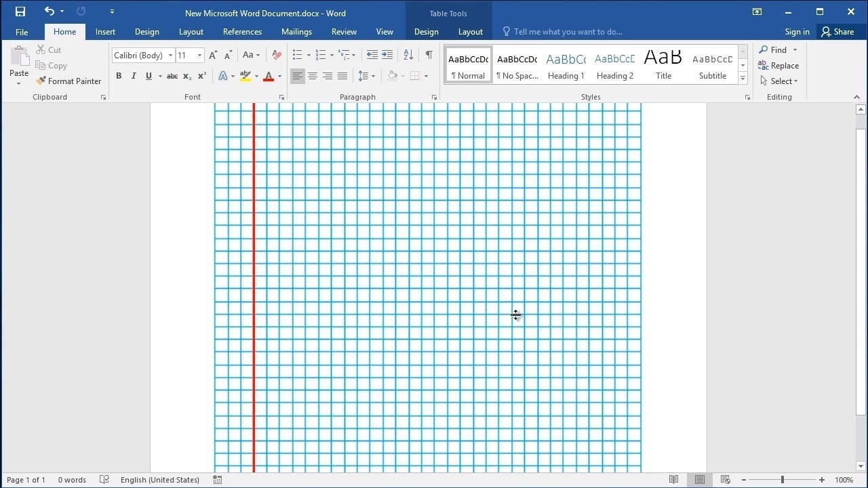Image resolution: width=868 pixels, height=488 pixels.
Task: Click the zoom slider handle
Action: click(782, 480)
